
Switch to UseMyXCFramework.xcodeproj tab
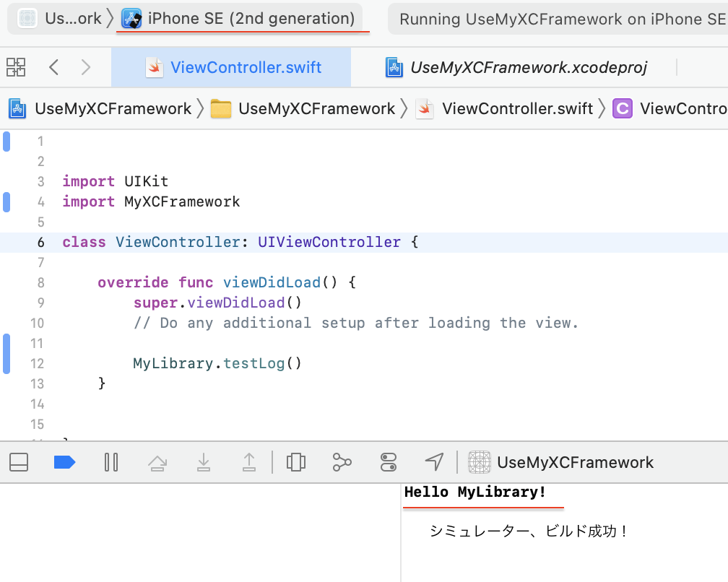point(516,67)
